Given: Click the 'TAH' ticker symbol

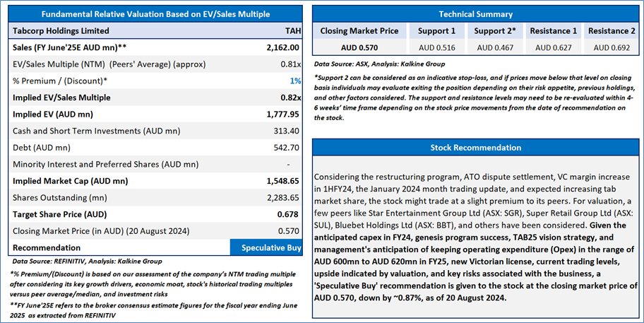Looking at the screenshot, I should tap(293, 31).
